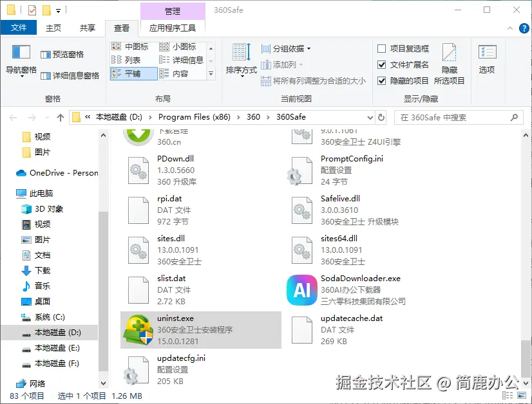Open the navigation pane dropdown
Image resolution: width=532 pixels, height=404 pixels.
tap(21, 61)
